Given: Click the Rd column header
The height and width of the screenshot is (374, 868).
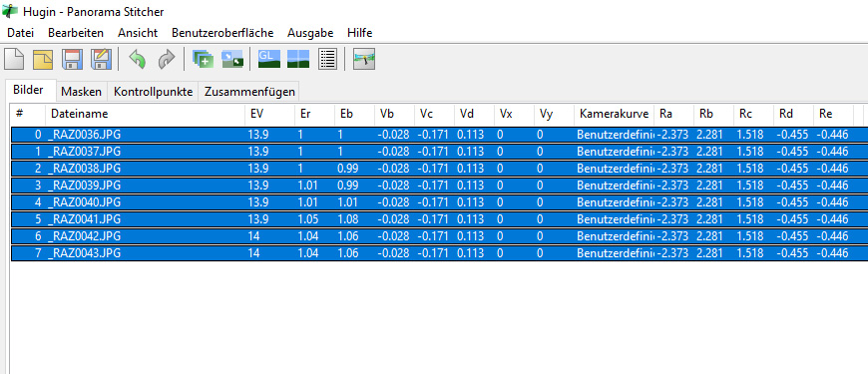Looking at the screenshot, I should (x=793, y=114).
